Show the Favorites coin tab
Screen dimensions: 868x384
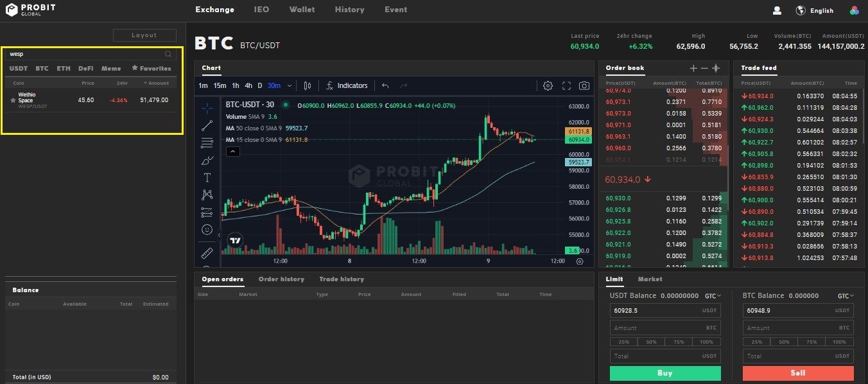click(152, 68)
